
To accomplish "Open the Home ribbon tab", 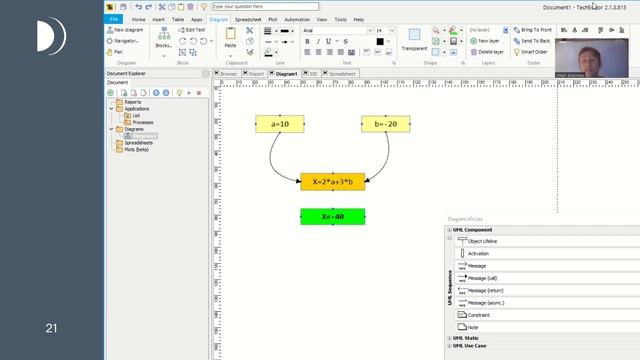I will 139,20.
